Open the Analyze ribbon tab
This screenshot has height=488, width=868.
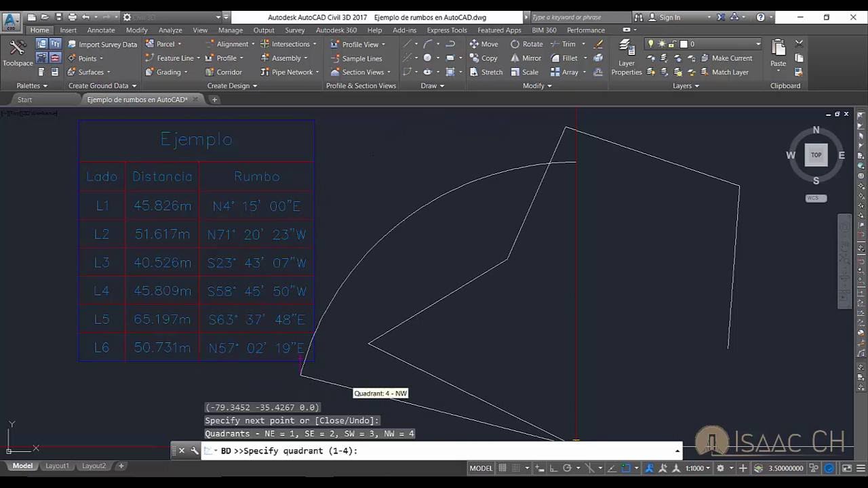click(170, 30)
